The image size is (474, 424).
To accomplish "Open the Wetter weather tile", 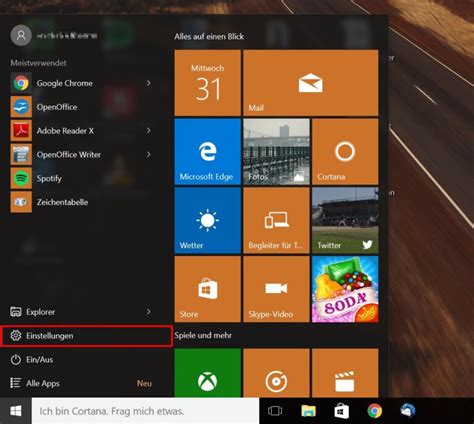I will 207,220.
